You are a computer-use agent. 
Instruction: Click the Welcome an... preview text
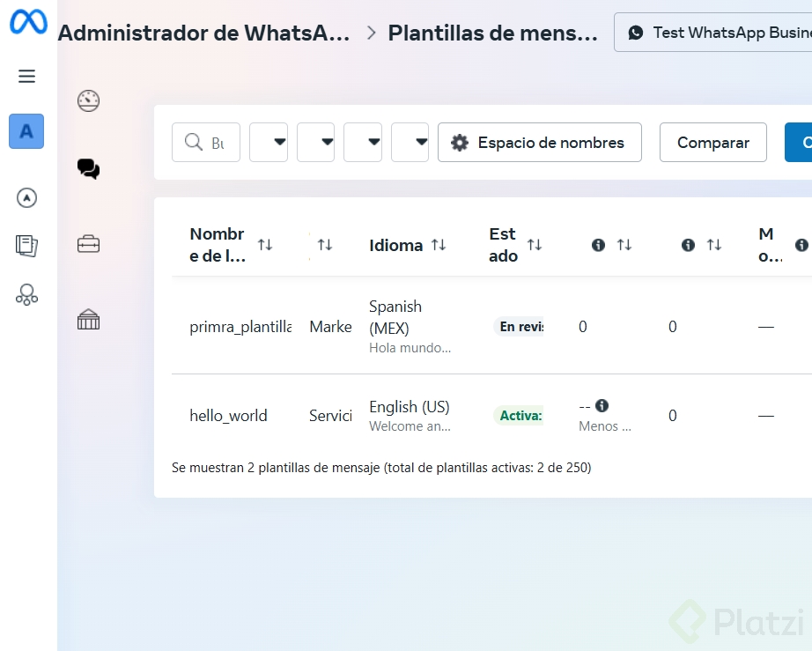pos(410,426)
